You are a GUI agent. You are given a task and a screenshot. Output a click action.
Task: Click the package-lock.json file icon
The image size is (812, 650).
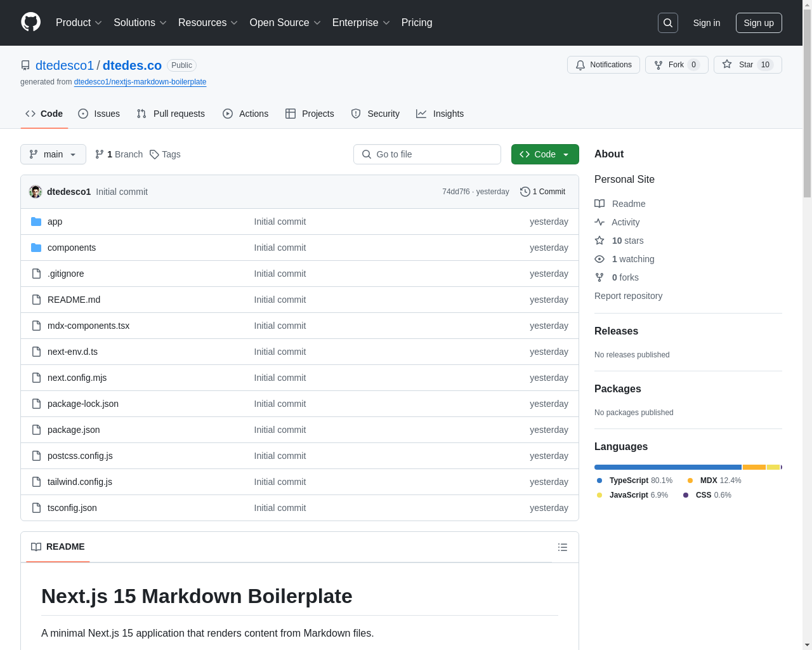click(x=36, y=404)
